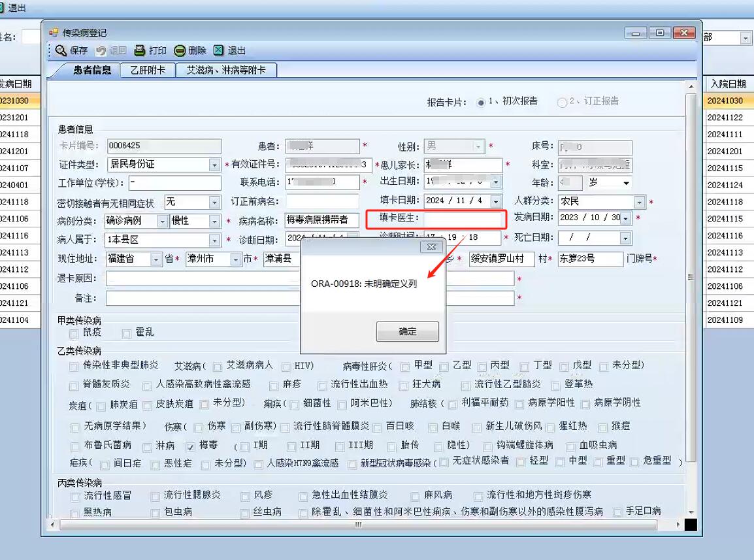Select the 初次报告 radio button
754x560 pixels.
tap(480, 103)
